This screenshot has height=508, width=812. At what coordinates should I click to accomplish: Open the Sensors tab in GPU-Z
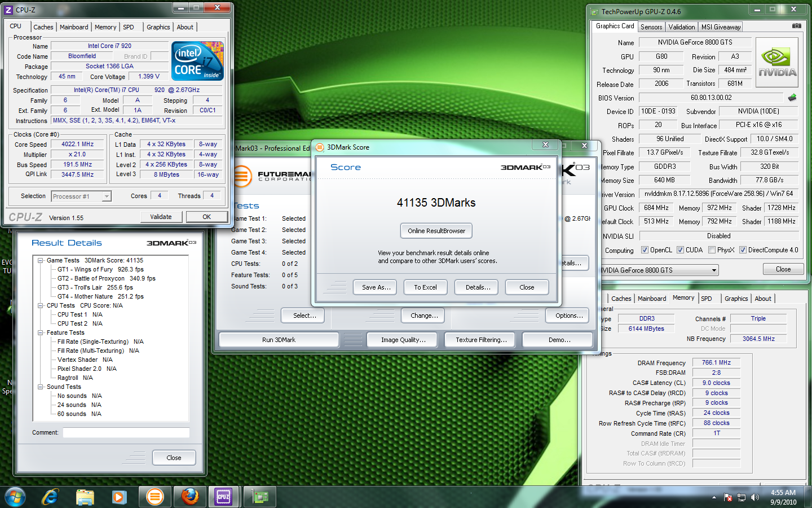tap(651, 27)
